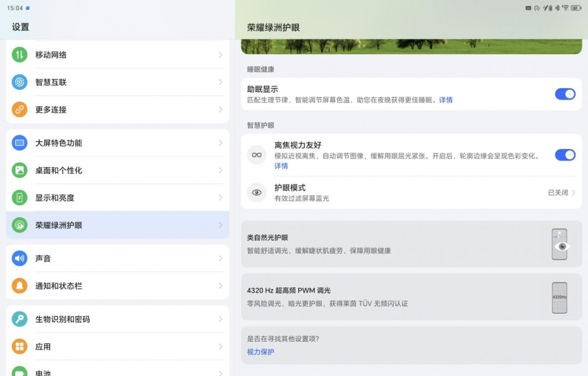Open 详情 link under 离焦视力友好
The image size is (588, 376).
[x=281, y=166]
